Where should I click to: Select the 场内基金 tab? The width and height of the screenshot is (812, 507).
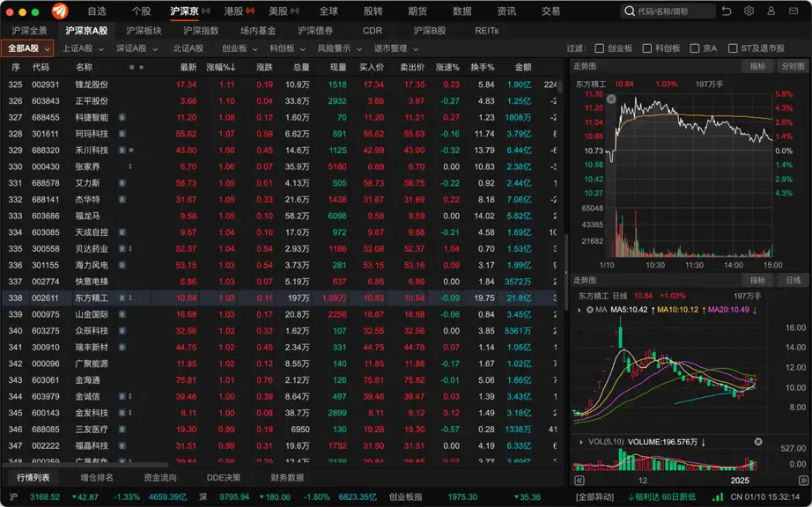tap(258, 31)
